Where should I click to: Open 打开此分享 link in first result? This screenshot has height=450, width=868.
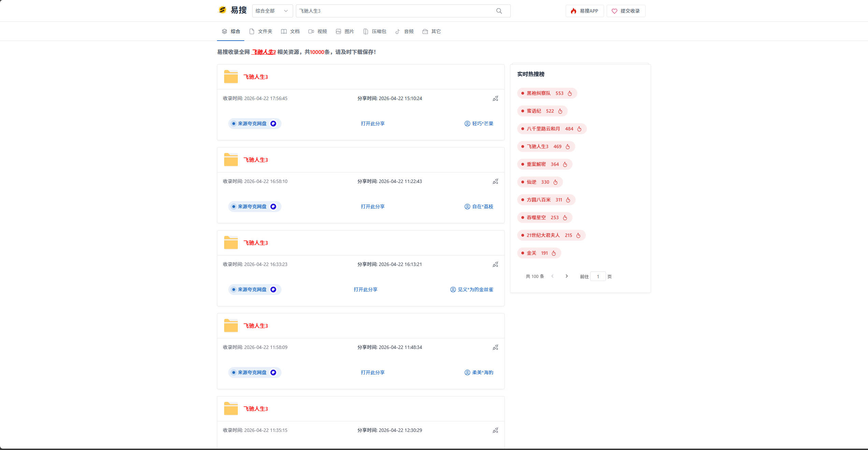pos(373,124)
